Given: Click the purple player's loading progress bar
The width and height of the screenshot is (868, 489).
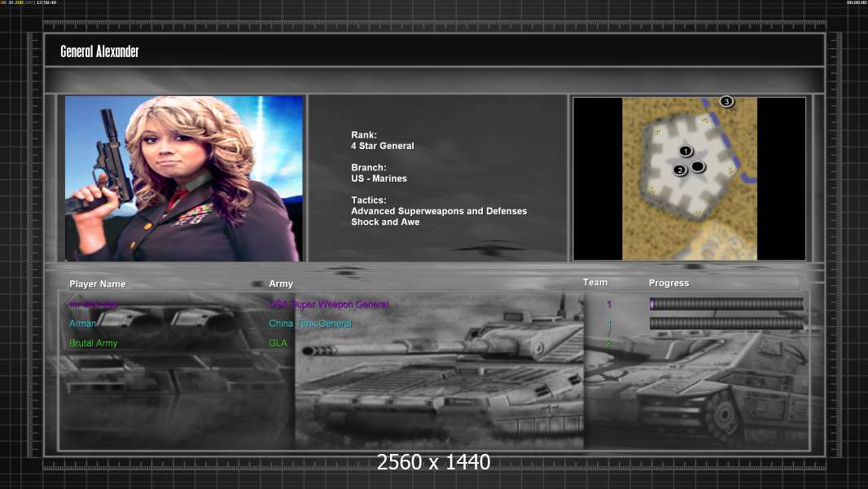Looking at the screenshot, I should [726, 303].
